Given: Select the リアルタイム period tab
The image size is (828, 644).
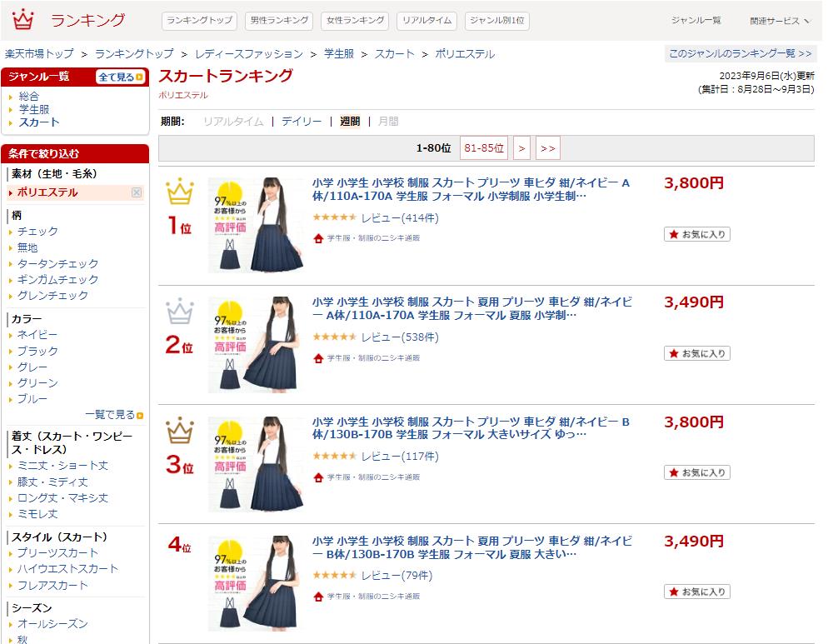Looking at the screenshot, I should click(x=233, y=122).
